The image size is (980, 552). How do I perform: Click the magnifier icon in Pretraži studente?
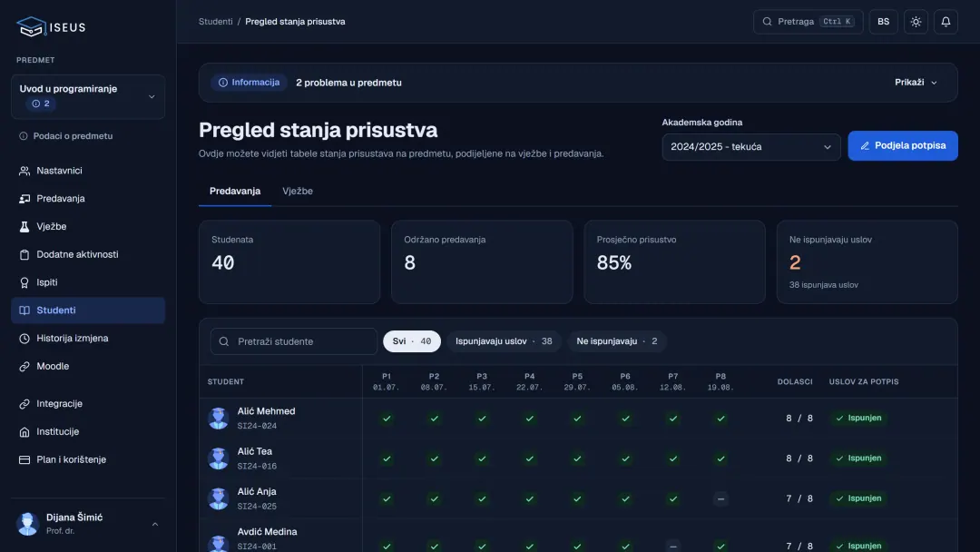[x=224, y=341]
